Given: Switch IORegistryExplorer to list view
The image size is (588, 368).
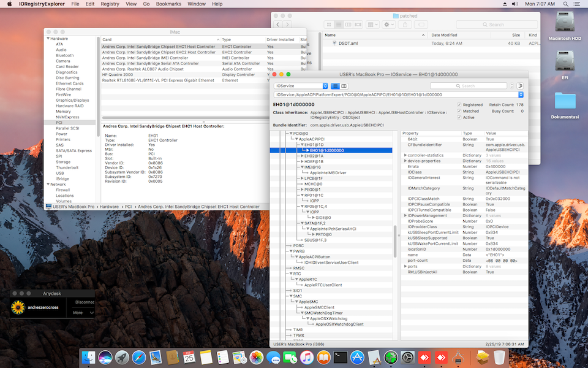Looking at the screenshot, I should [335, 86].
